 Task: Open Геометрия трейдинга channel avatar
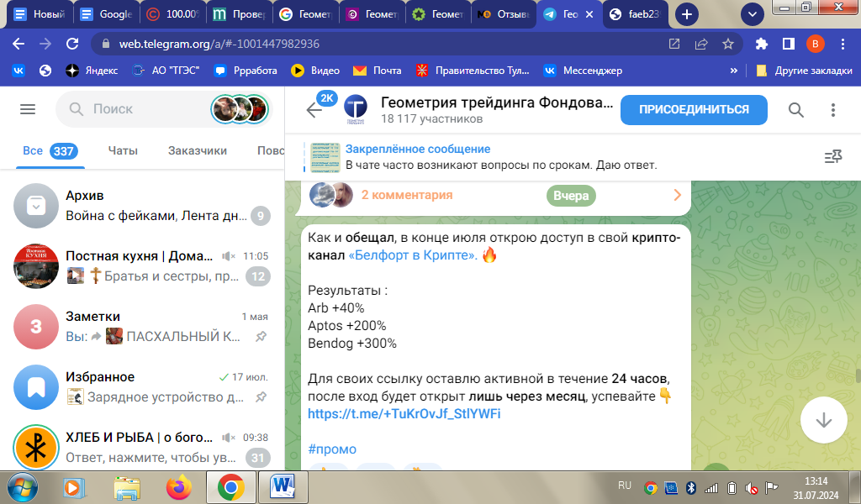coord(356,109)
